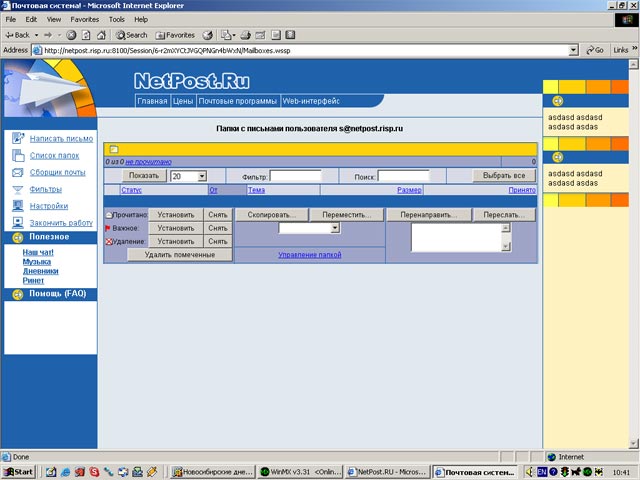Open the Search pane button
The width and height of the screenshot is (640, 480).
pos(131,35)
